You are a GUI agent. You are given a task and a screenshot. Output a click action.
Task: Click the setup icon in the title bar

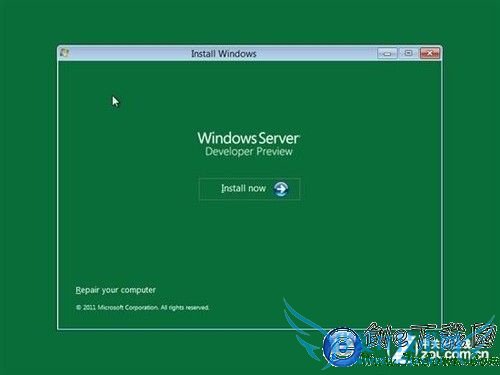pyautogui.click(x=64, y=53)
